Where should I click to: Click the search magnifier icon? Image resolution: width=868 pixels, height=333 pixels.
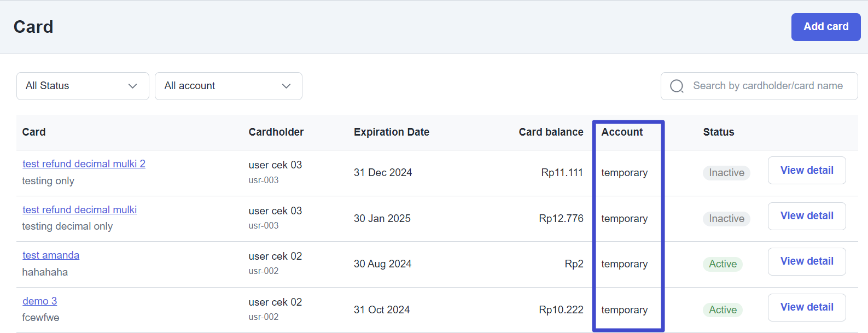tap(677, 86)
